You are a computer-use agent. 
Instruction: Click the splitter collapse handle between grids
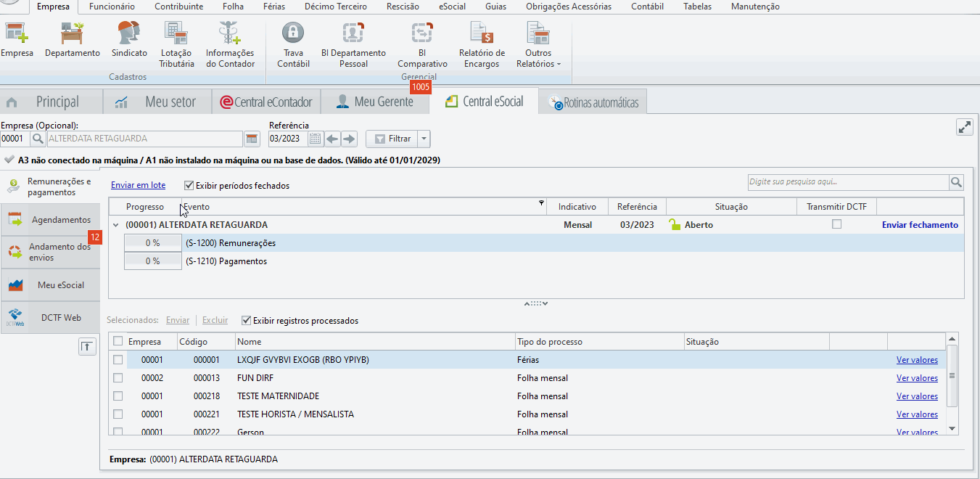(536, 303)
